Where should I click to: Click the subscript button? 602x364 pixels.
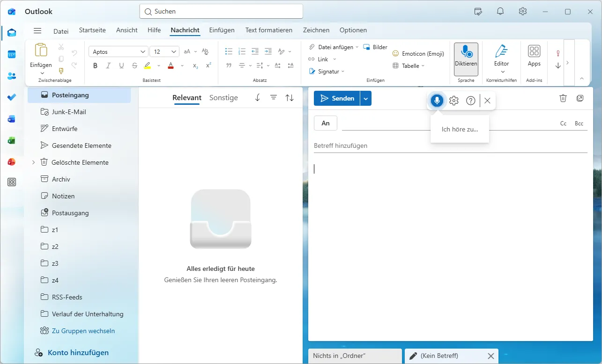tap(195, 66)
